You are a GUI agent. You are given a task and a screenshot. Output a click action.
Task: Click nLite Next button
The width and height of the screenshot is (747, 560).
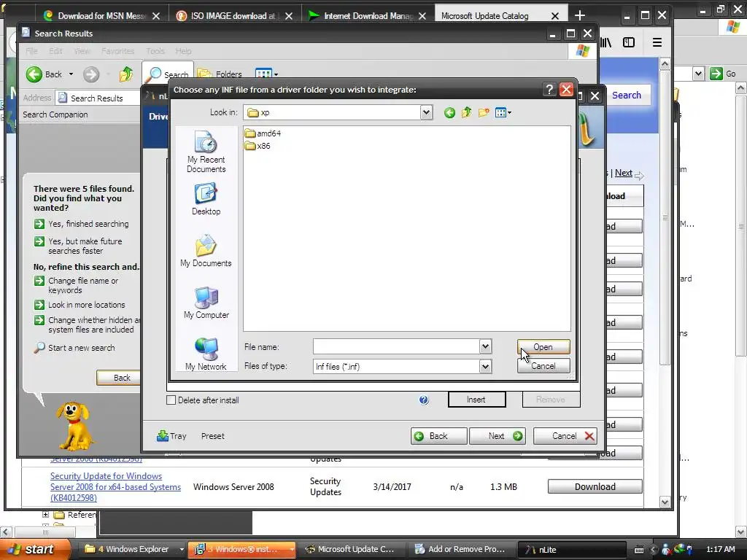(498, 436)
